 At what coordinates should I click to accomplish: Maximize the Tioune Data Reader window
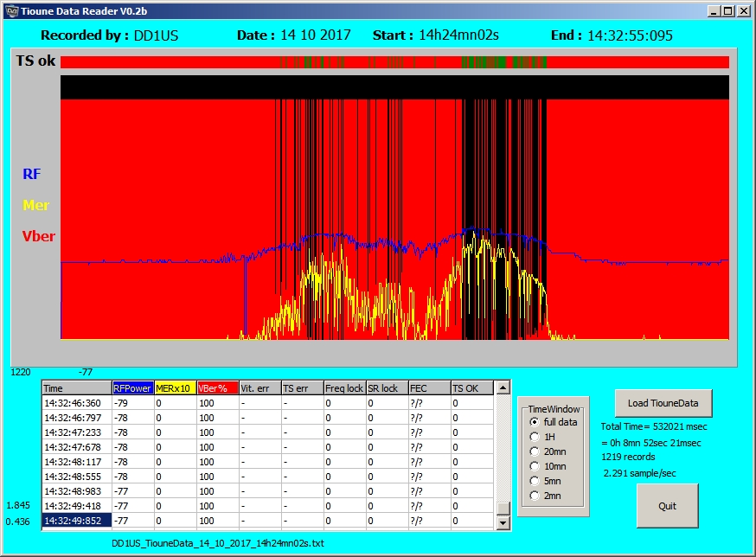[x=728, y=10]
